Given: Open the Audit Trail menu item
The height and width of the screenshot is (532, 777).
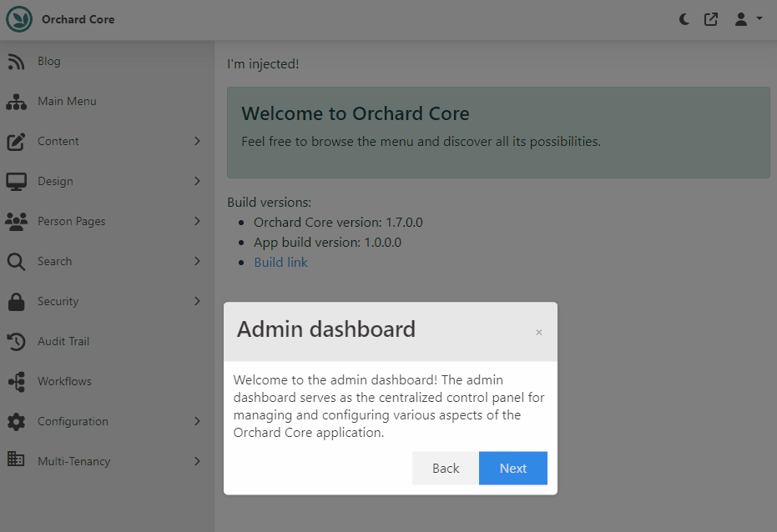Looking at the screenshot, I should (63, 341).
